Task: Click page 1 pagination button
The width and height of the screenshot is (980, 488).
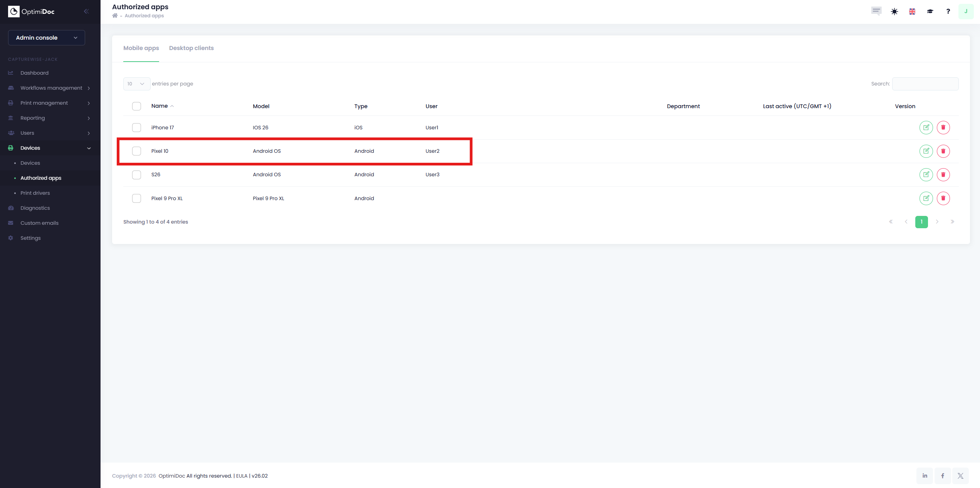Action: coord(921,222)
